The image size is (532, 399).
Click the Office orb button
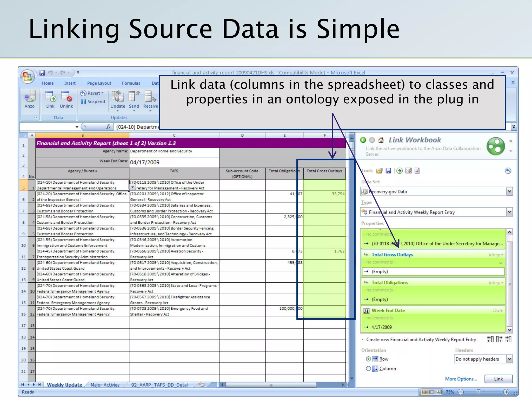click(28, 76)
